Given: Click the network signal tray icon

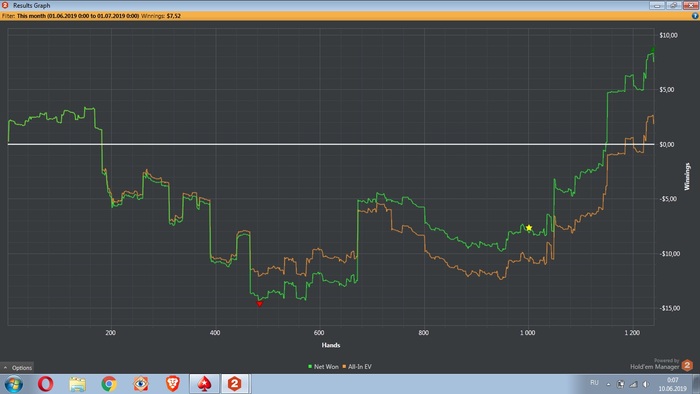Looking at the screenshot, I should coord(633,384).
